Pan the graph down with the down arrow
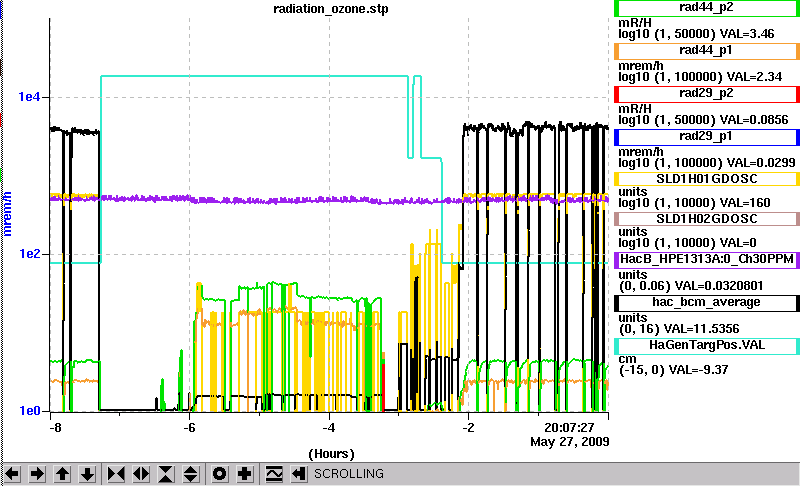The width and height of the screenshot is (800, 486). (x=87, y=474)
